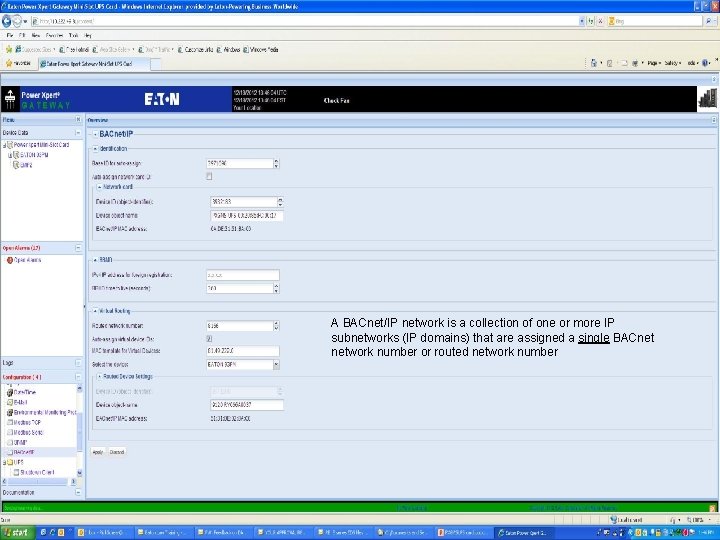The width and height of the screenshot is (720, 540).
Task: Select the EMP2 device tree item
Action: coord(26,165)
